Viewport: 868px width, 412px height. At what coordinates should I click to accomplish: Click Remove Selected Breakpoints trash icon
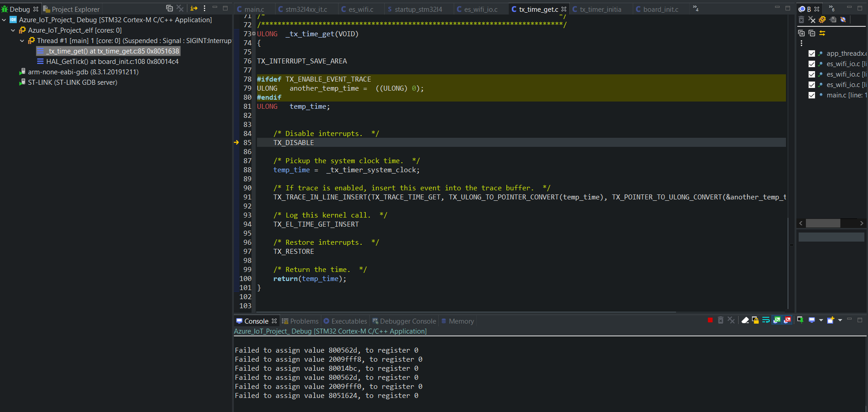coord(801,19)
